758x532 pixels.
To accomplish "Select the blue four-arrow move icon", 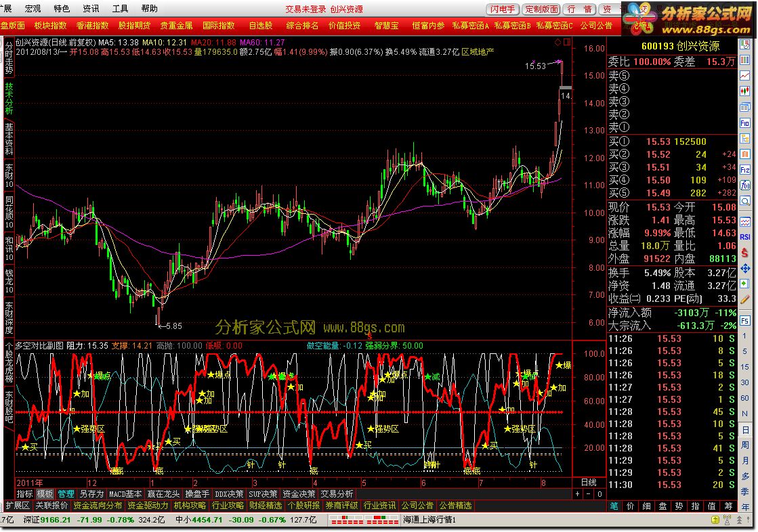I will [745, 268].
